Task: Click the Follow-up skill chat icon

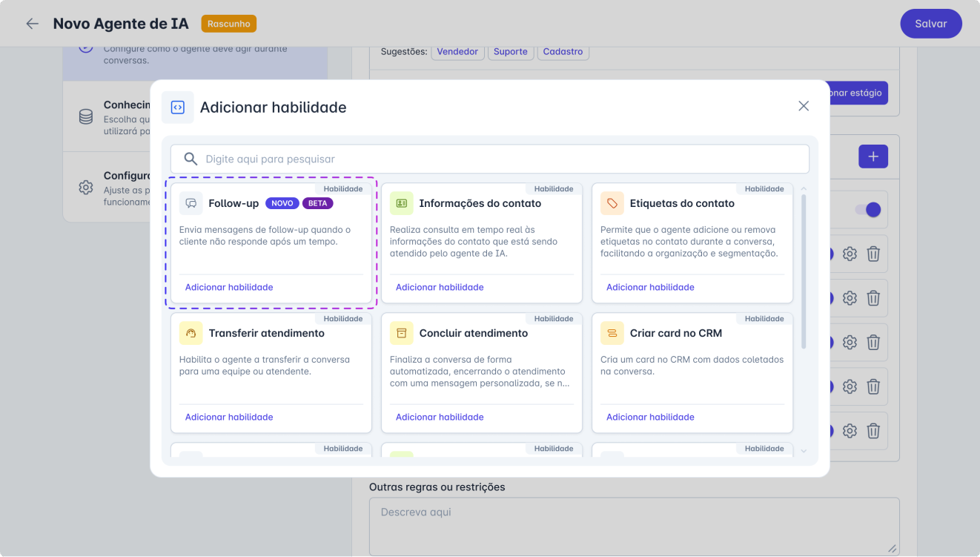Action: click(x=191, y=203)
